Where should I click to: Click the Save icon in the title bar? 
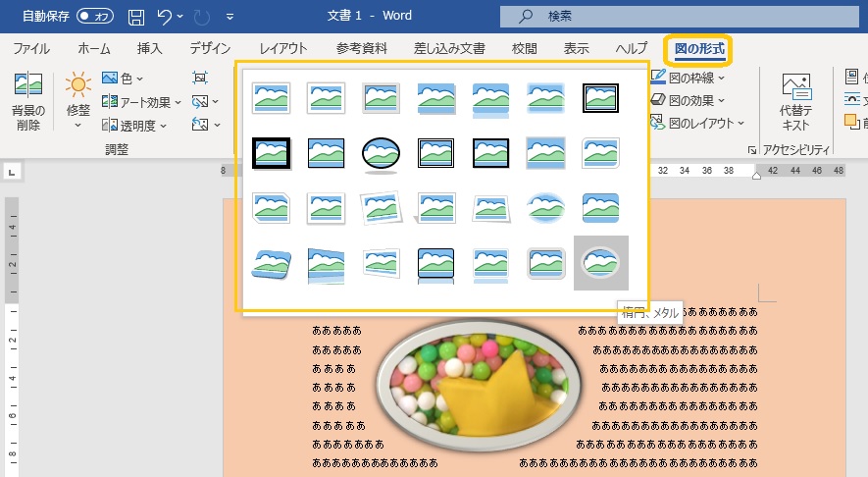136,17
